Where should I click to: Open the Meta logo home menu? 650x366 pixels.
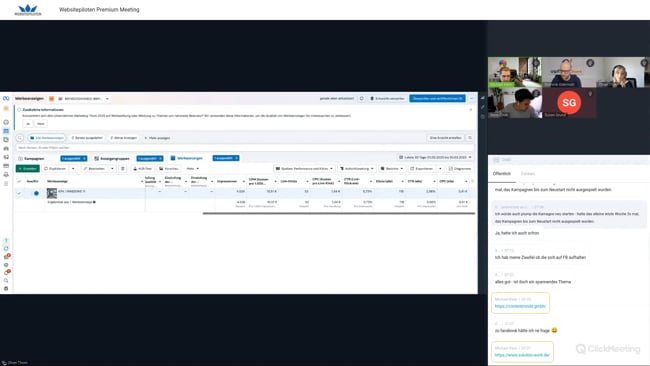[6, 99]
